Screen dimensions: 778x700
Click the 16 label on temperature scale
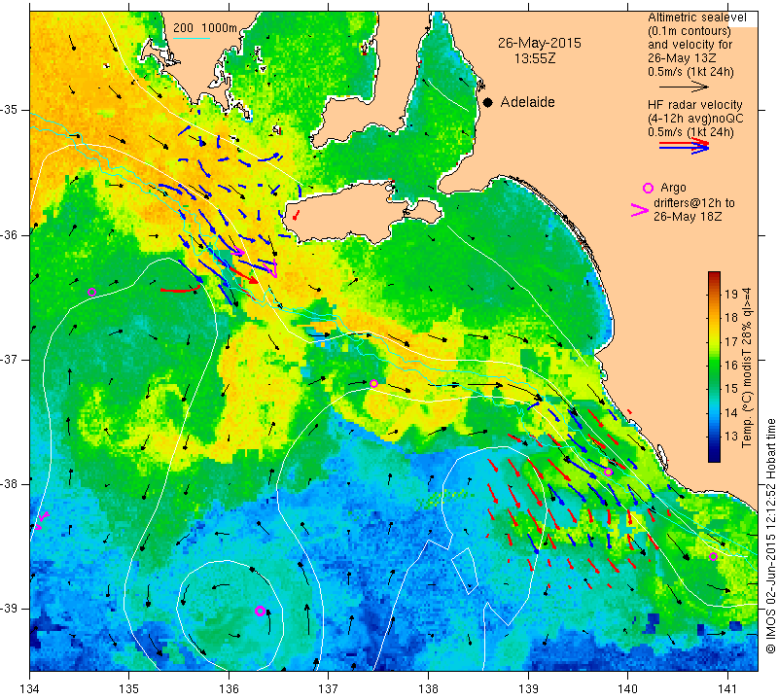click(x=731, y=366)
